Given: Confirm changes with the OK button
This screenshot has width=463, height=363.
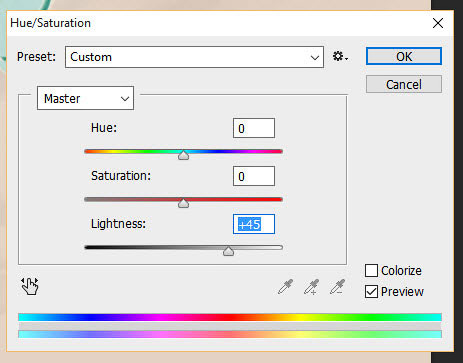Looking at the screenshot, I should [x=404, y=56].
